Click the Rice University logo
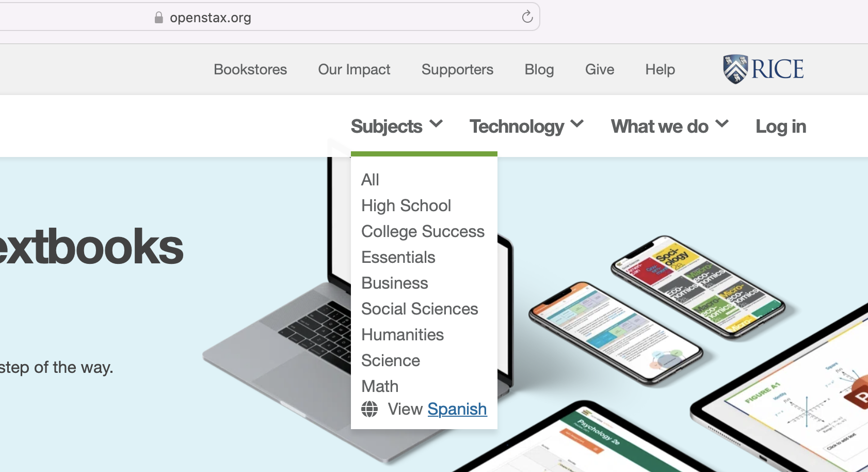 tap(763, 69)
